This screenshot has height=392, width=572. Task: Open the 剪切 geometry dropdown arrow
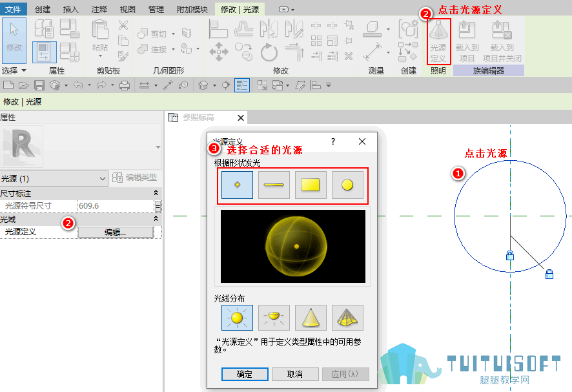[x=173, y=34]
